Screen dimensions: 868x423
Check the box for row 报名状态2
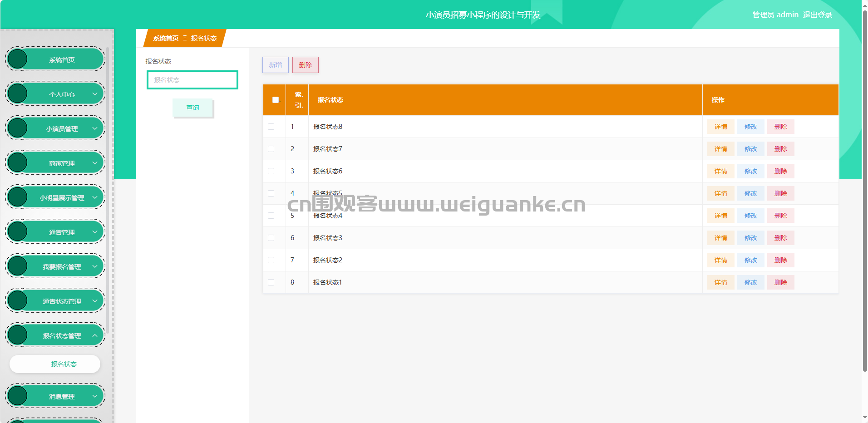click(271, 260)
